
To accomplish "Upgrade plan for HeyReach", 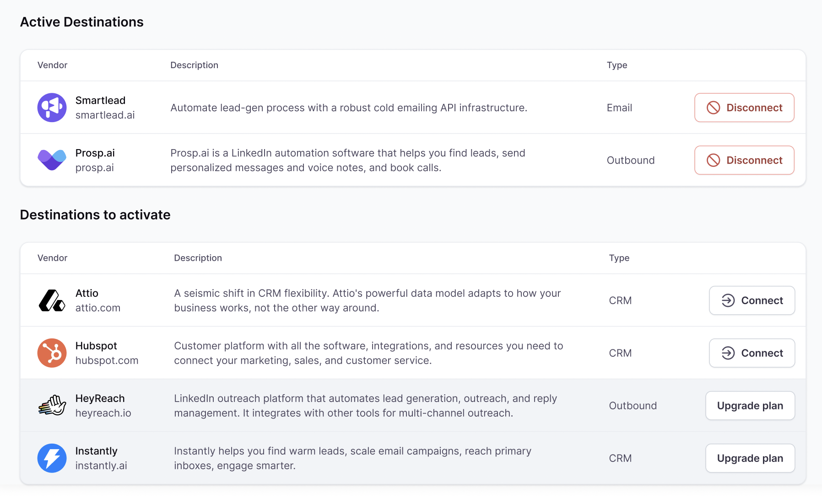I will point(750,406).
